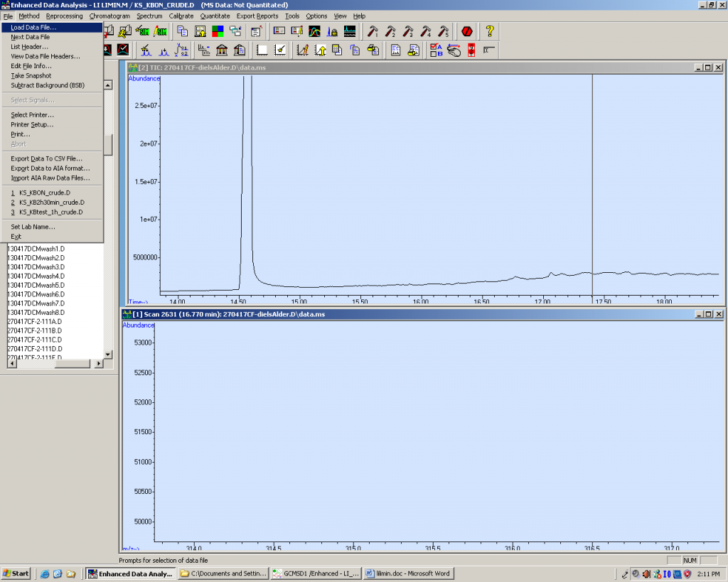
Task: Click the Windows Start button
Action: (16, 573)
